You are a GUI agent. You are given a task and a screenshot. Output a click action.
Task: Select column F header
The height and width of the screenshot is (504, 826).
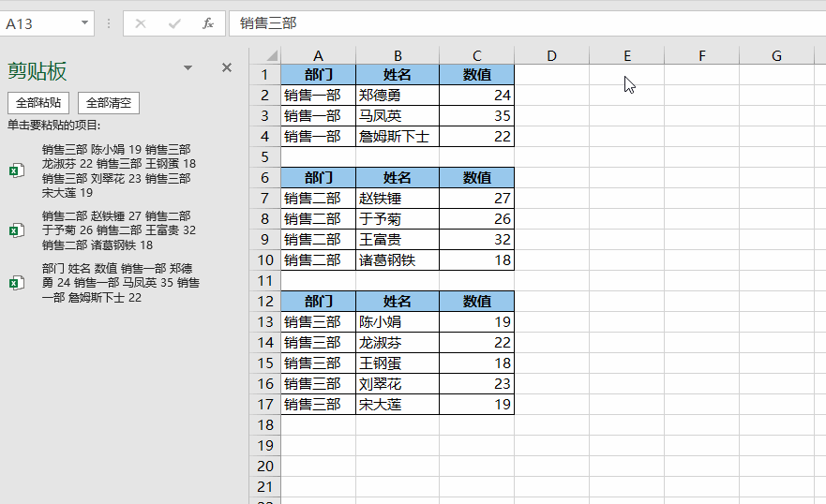701,56
